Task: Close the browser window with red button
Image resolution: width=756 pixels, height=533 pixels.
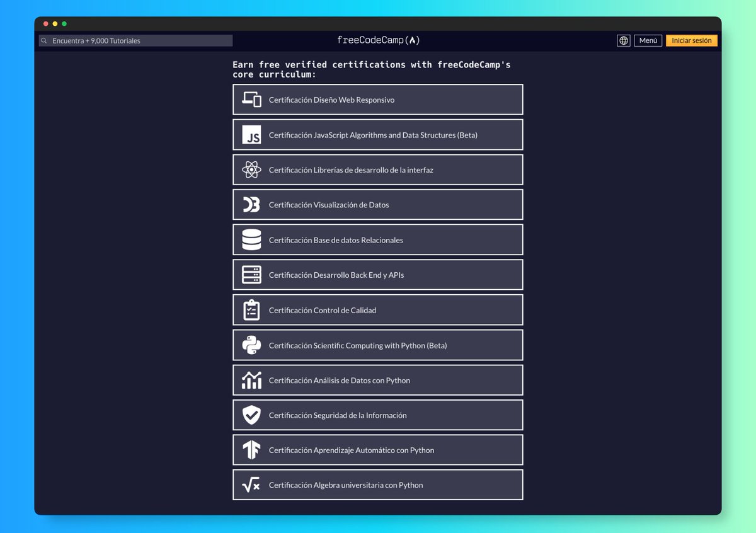Action: point(46,24)
